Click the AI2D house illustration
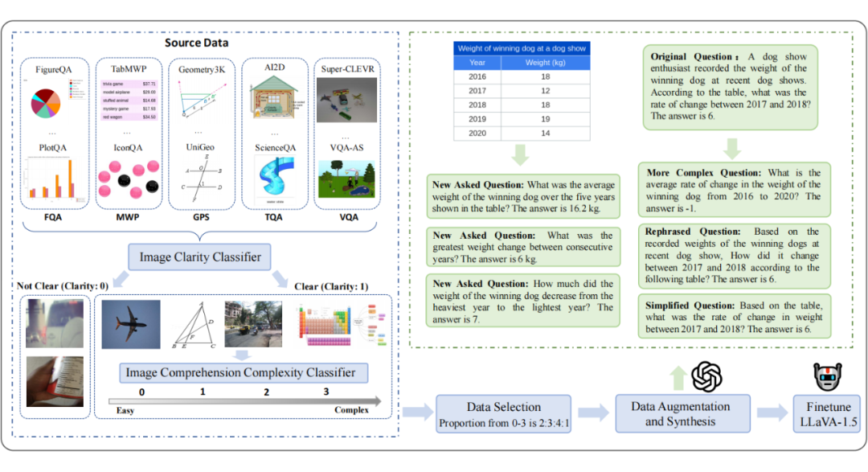This screenshot has height=472, width=868. tap(275, 97)
